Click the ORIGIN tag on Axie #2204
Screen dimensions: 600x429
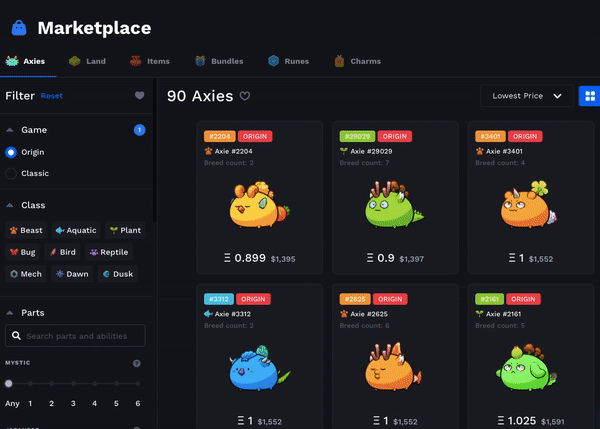[255, 136]
